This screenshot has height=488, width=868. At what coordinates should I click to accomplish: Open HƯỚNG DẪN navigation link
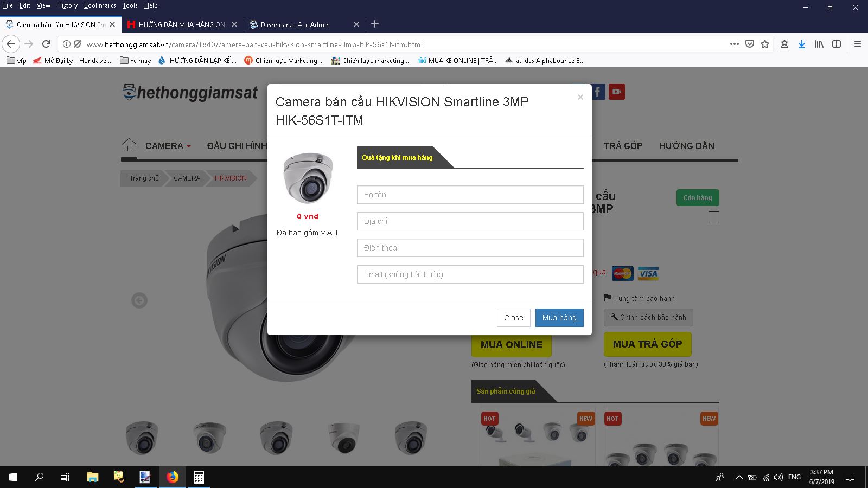tap(686, 146)
